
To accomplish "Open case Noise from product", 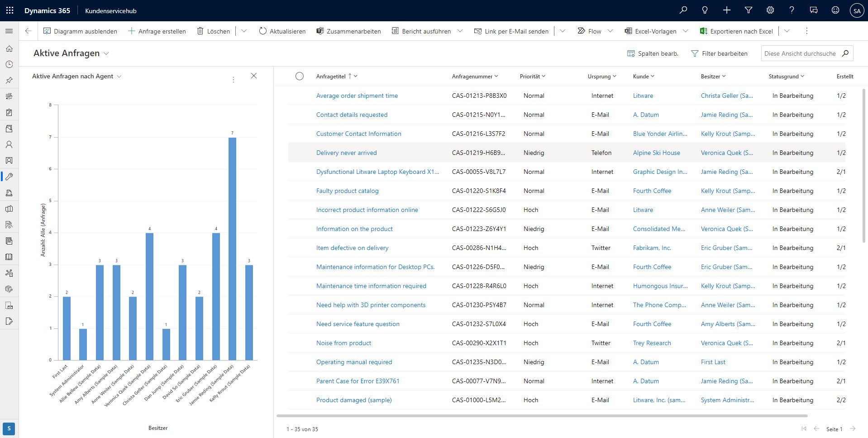I will coord(343,343).
